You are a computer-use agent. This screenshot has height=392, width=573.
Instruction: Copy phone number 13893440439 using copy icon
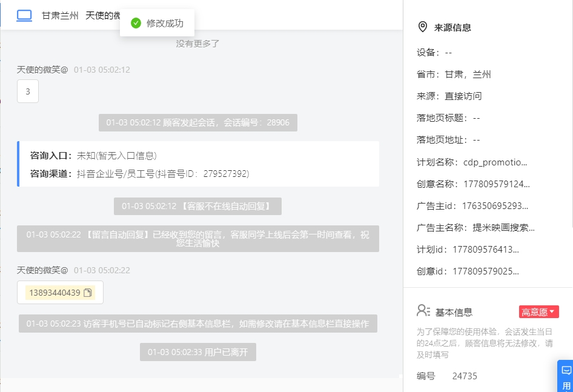pos(88,293)
